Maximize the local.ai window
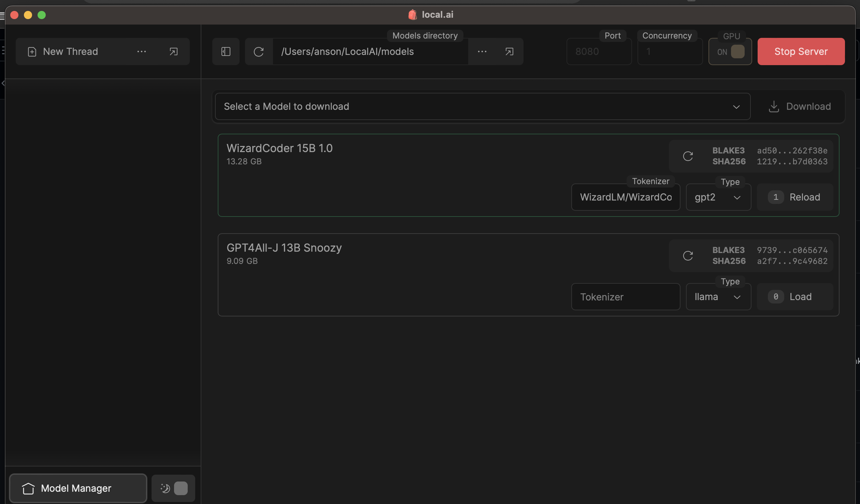Viewport: 860px width, 504px height. click(x=42, y=15)
